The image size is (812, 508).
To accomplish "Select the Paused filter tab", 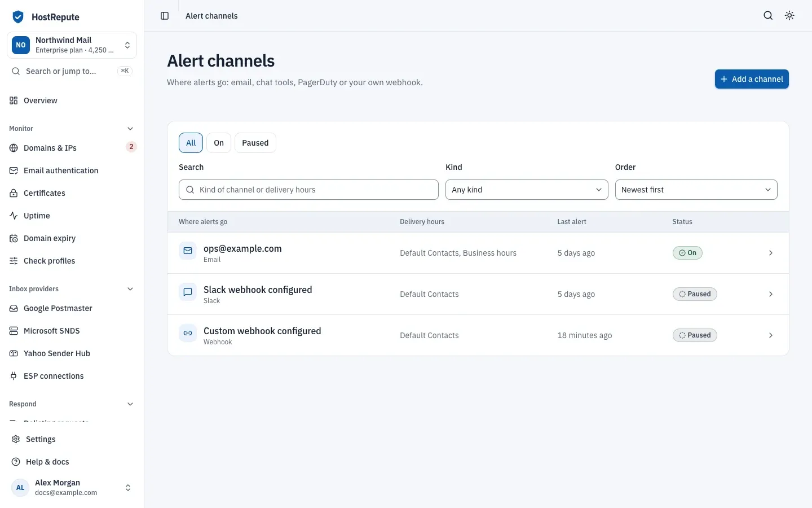I will (x=255, y=143).
